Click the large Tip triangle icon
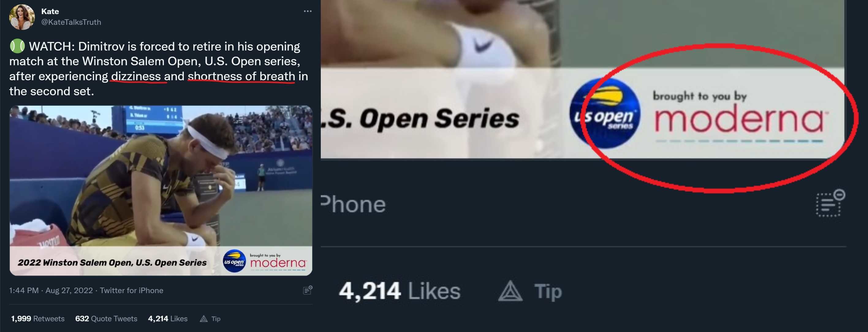Viewport: 868px width, 332px height. click(510, 291)
